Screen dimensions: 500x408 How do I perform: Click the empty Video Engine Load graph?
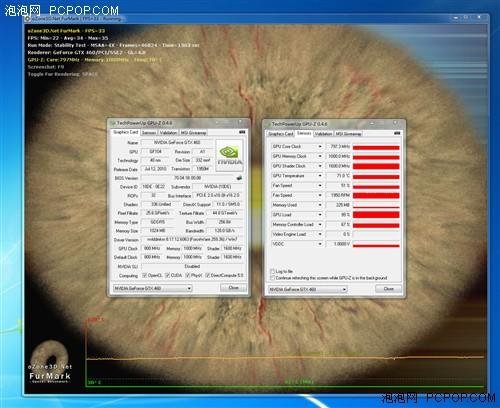click(x=376, y=234)
